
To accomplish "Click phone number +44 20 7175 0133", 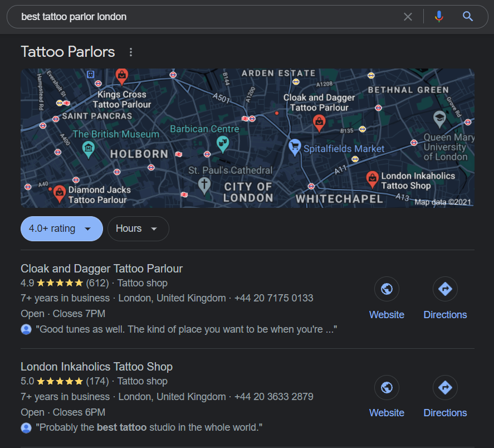I will point(274,298).
